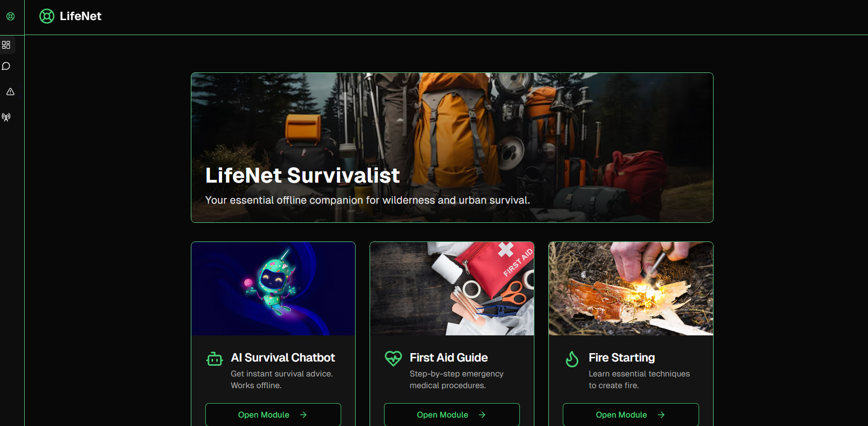Open the Fire Starting module
868x426 pixels.
[630, 415]
